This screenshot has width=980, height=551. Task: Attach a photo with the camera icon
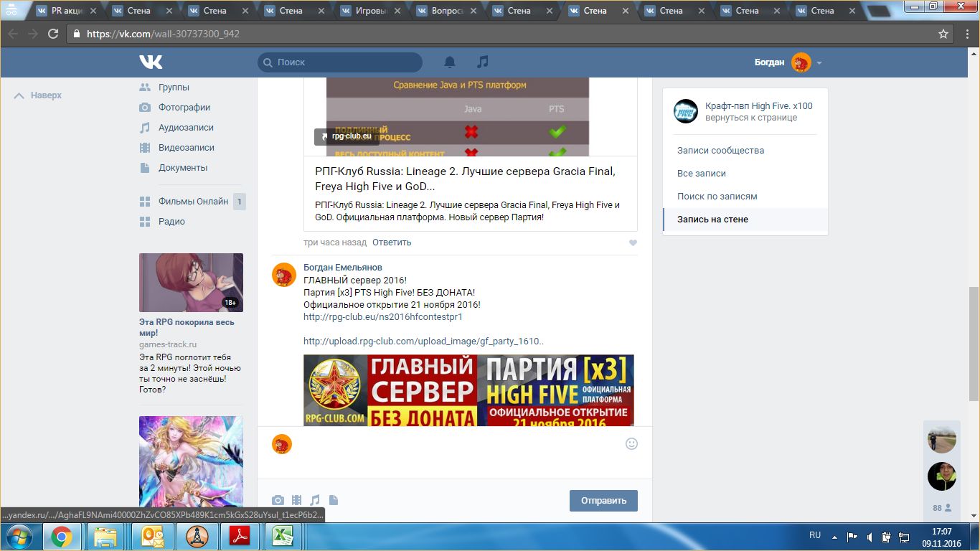coord(278,500)
